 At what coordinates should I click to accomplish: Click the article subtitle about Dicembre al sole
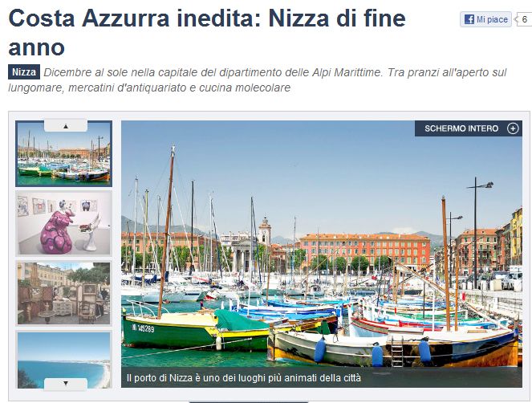coord(258,80)
